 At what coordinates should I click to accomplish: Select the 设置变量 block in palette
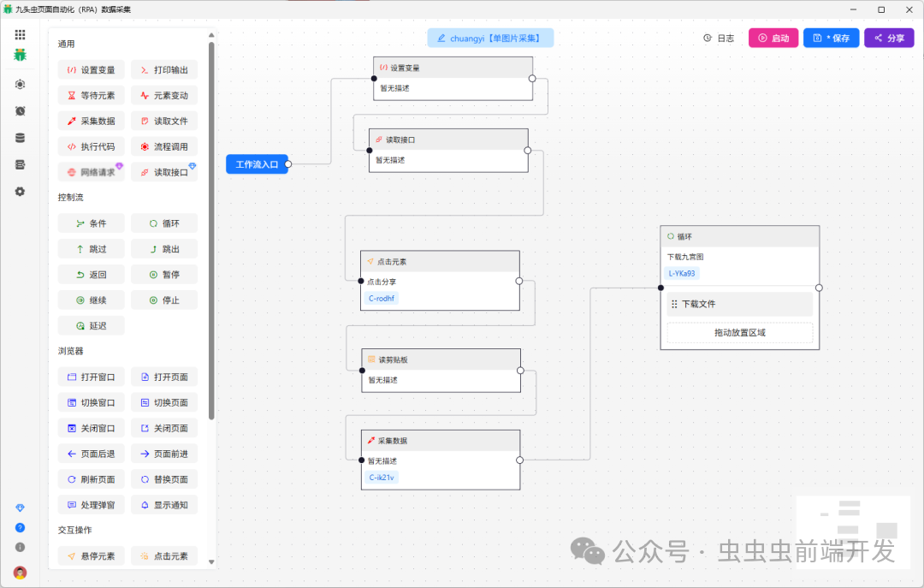(92, 69)
